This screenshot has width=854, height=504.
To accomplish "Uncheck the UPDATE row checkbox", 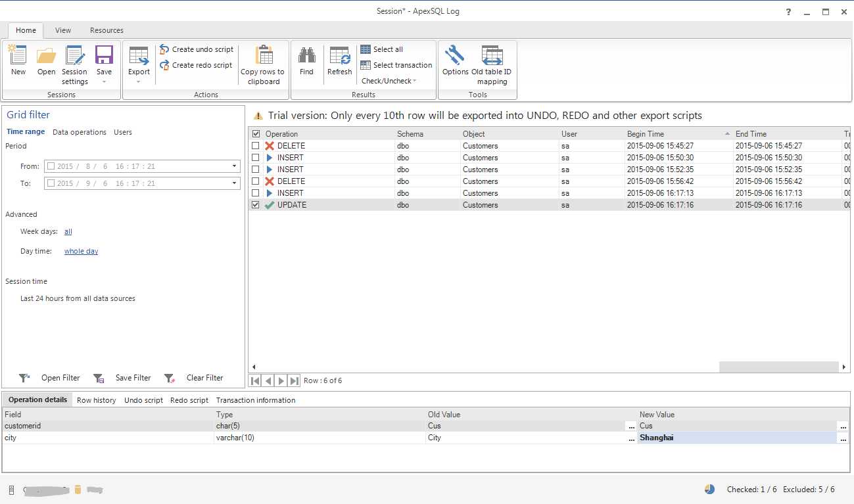I will pyautogui.click(x=256, y=205).
